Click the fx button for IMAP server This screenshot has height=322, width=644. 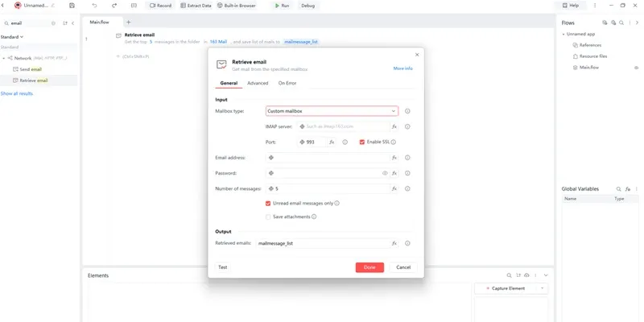pos(394,126)
